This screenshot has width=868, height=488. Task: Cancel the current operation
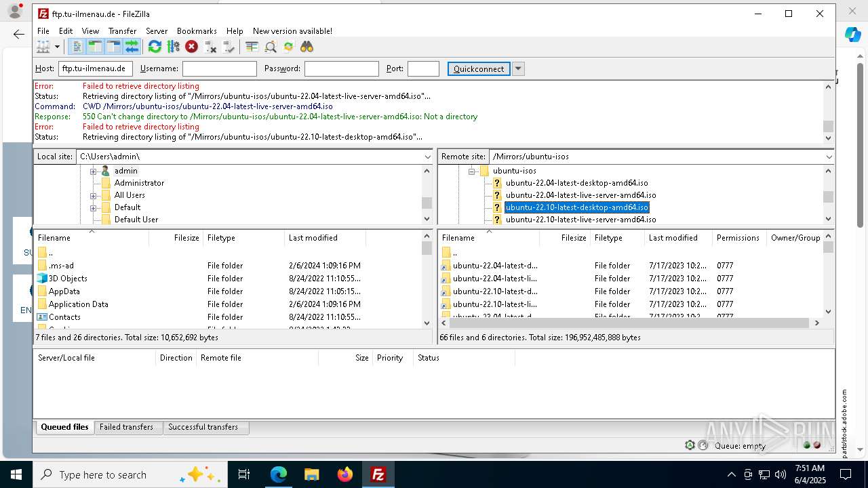[x=192, y=47]
